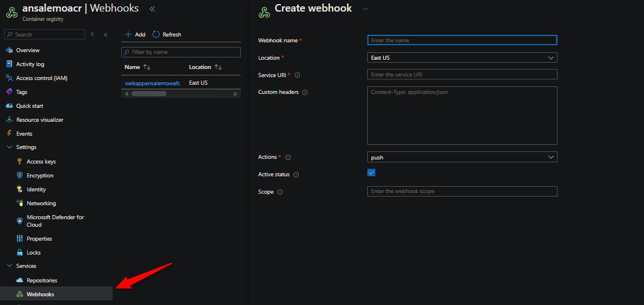Click the Repositories cloud icon
Image resolution: width=644 pixels, height=305 pixels.
pos(19,281)
